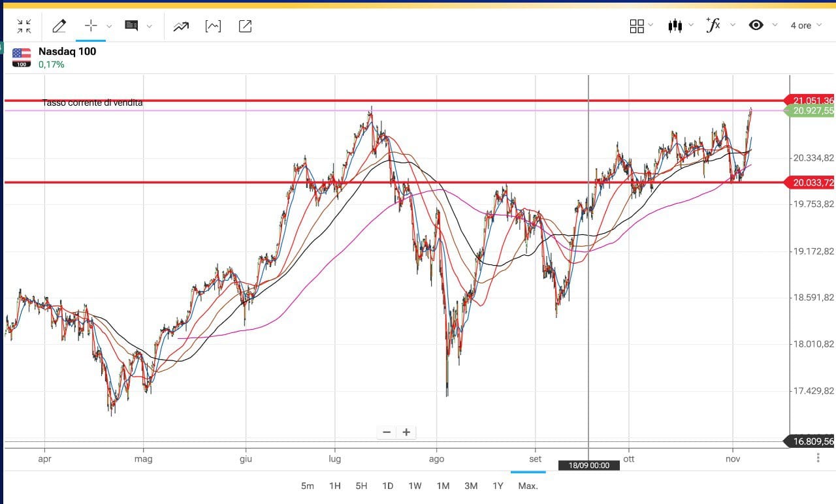
Task: Expand the crosshair tool dropdown arrow
Action: pos(109,27)
